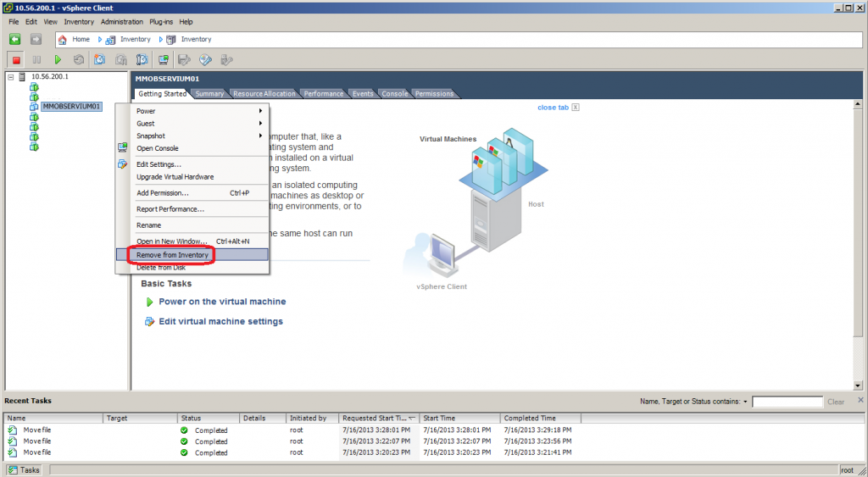Collapse the 10.56.200.1 host tree node
The height and width of the screenshot is (477, 868).
tap(10, 77)
